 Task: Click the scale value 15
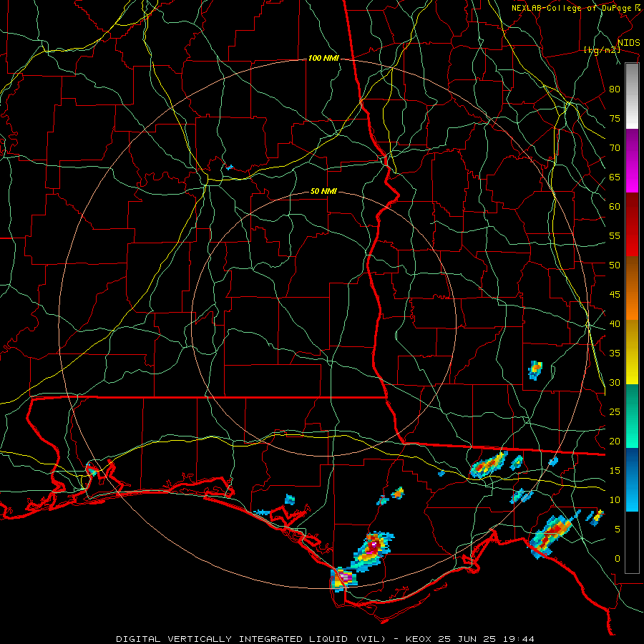tap(615, 471)
